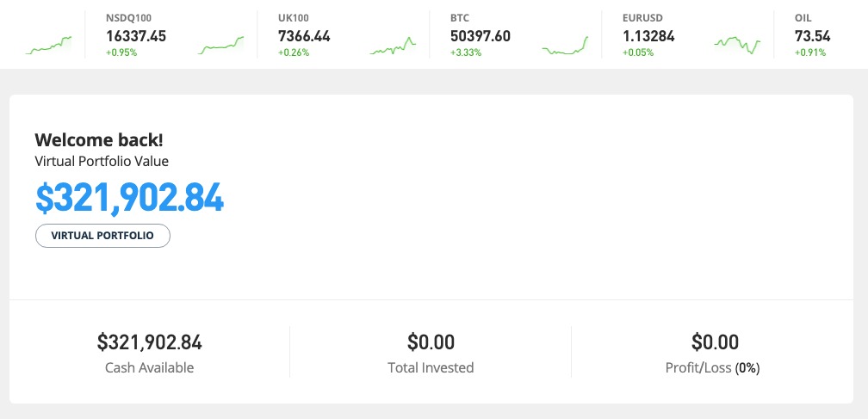Viewport: 868px width, 419px height.
Task: Click the EURUSD sparkline chart
Action: tap(737, 46)
